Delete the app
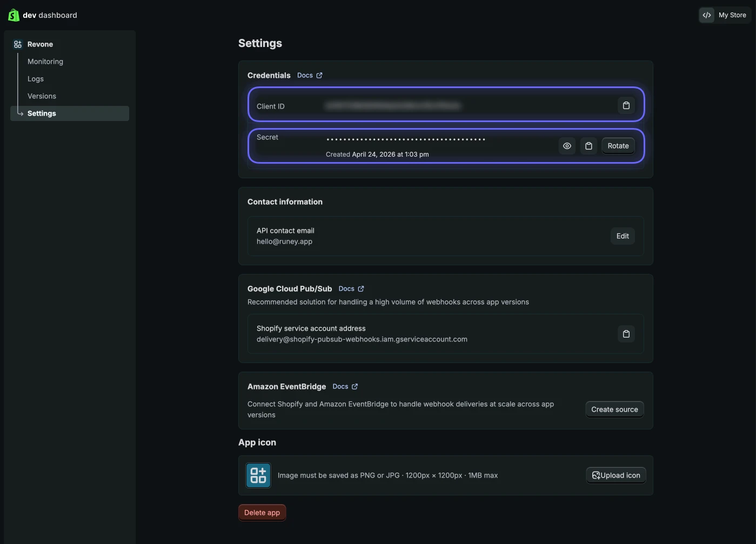The width and height of the screenshot is (756, 544). pos(262,513)
